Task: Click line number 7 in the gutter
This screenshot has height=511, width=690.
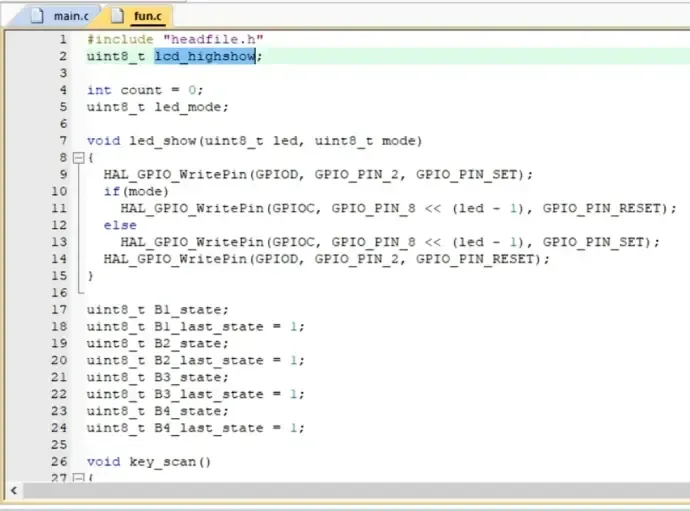Action: tap(62, 141)
